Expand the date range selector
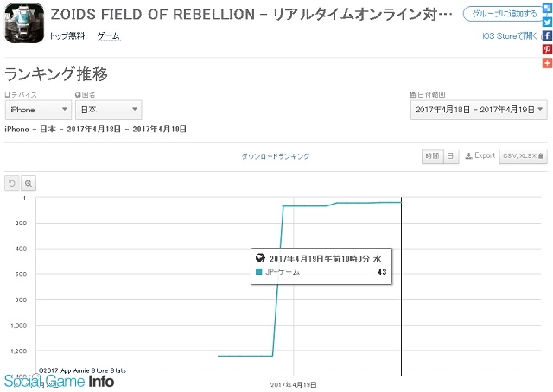 tap(479, 110)
